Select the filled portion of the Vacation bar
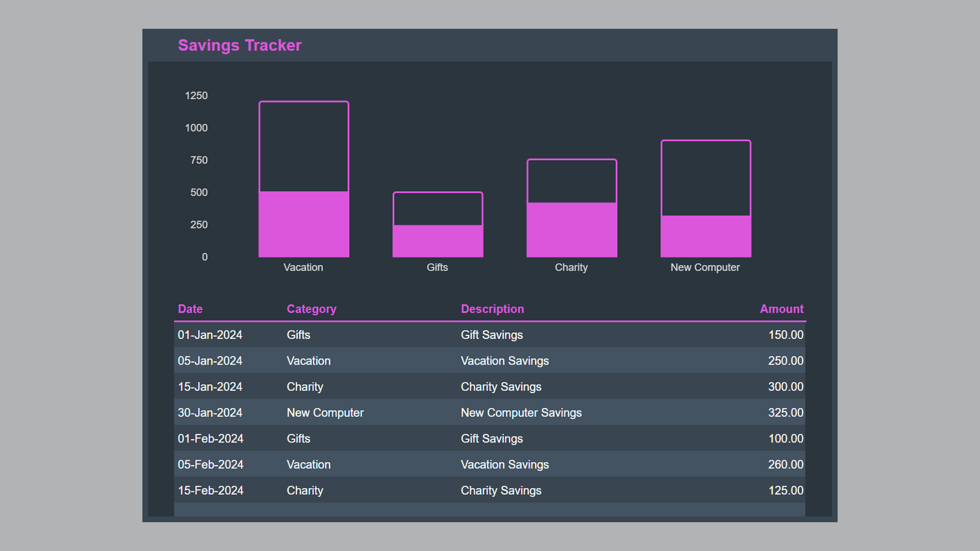Image resolution: width=980 pixels, height=551 pixels. coord(304,224)
